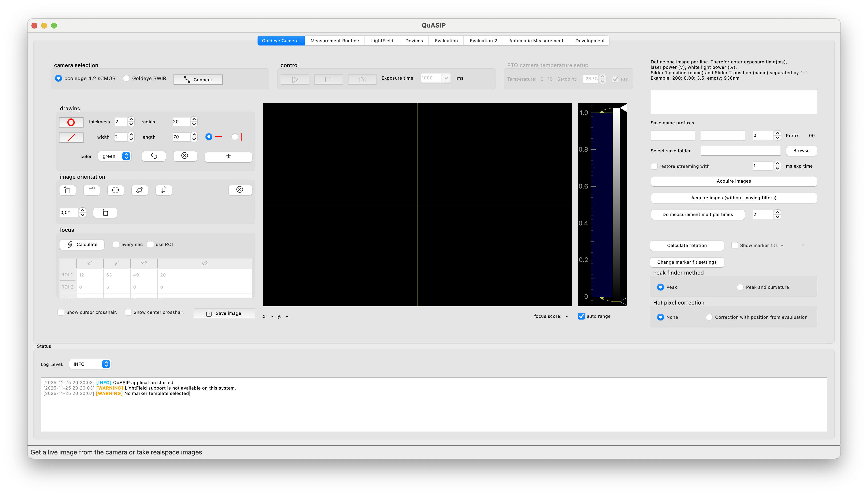Select the Goldeye SWIR camera radio button
Image resolution: width=868 pixels, height=495 pixels.
[127, 78]
